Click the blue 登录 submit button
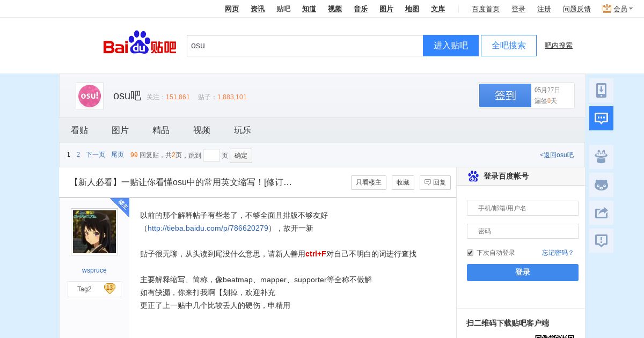The height and width of the screenshot is (338, 644). click(x=523, y=273)
